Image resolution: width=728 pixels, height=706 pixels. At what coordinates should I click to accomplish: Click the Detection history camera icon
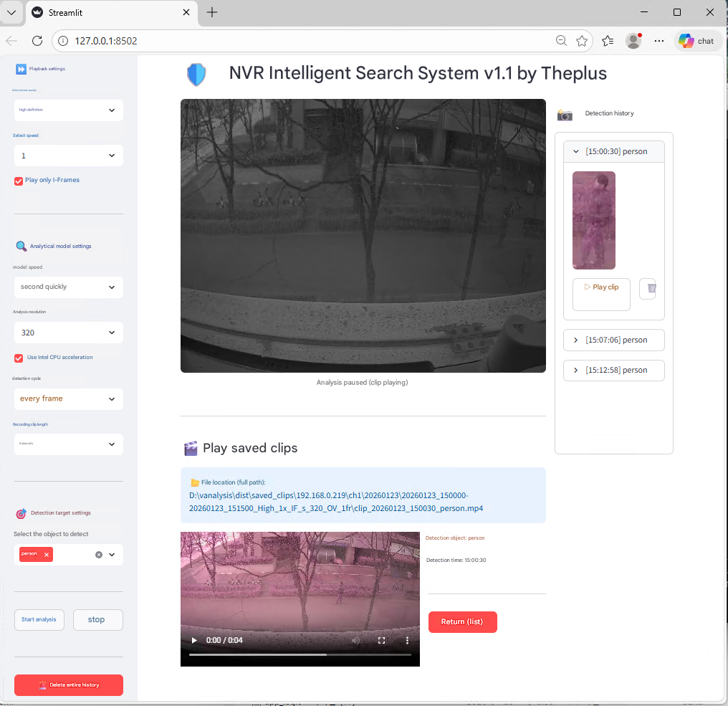[564, 113]
